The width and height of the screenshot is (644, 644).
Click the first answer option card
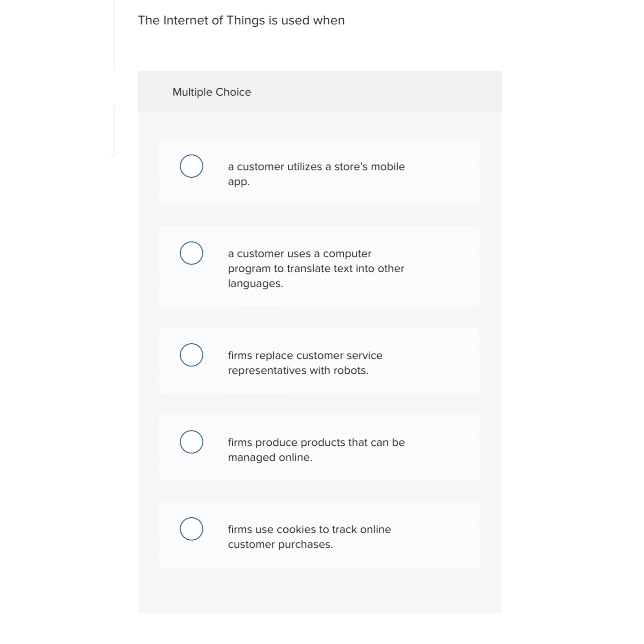(318, 172)
